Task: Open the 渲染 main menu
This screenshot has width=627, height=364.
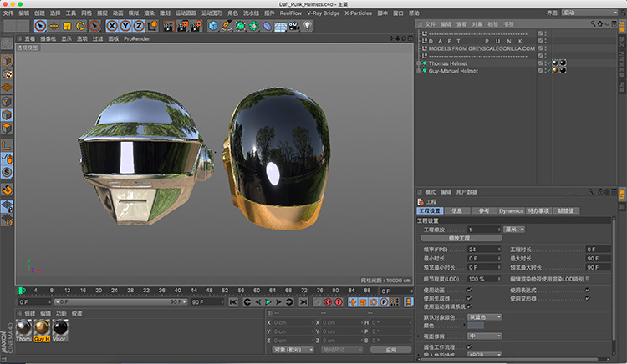Action: (149, 13)
